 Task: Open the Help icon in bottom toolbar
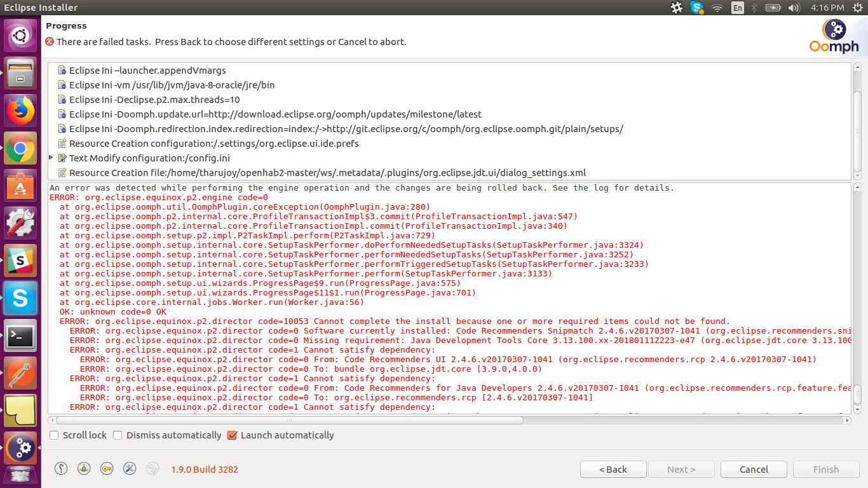61,469
